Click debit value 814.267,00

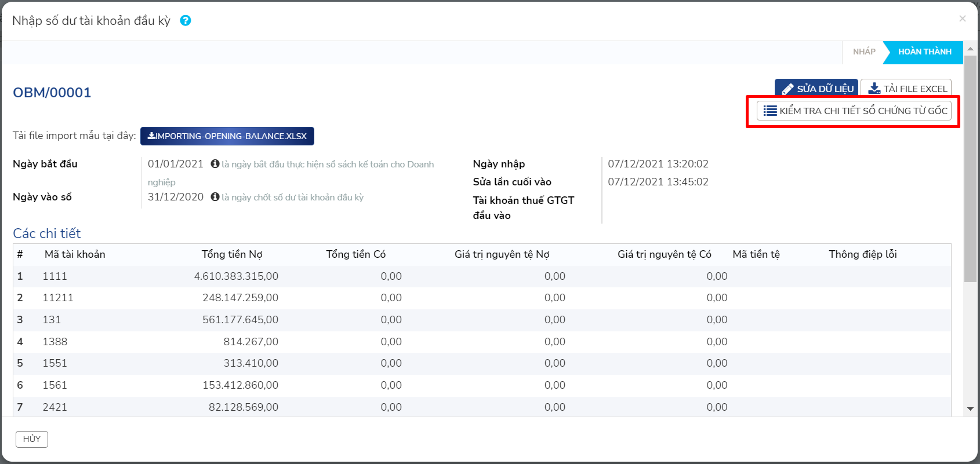[x=251, y=342]
